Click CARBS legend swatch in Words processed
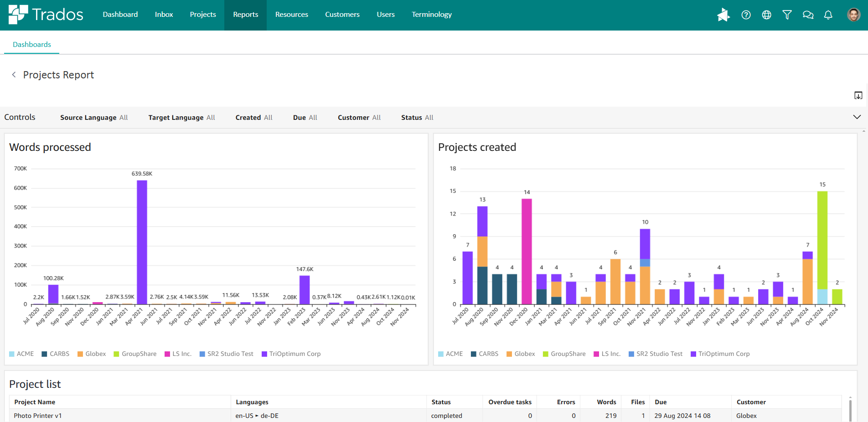The width and height of the screenshot is (868, 422). pyautogui.click(x=44, y=354)
